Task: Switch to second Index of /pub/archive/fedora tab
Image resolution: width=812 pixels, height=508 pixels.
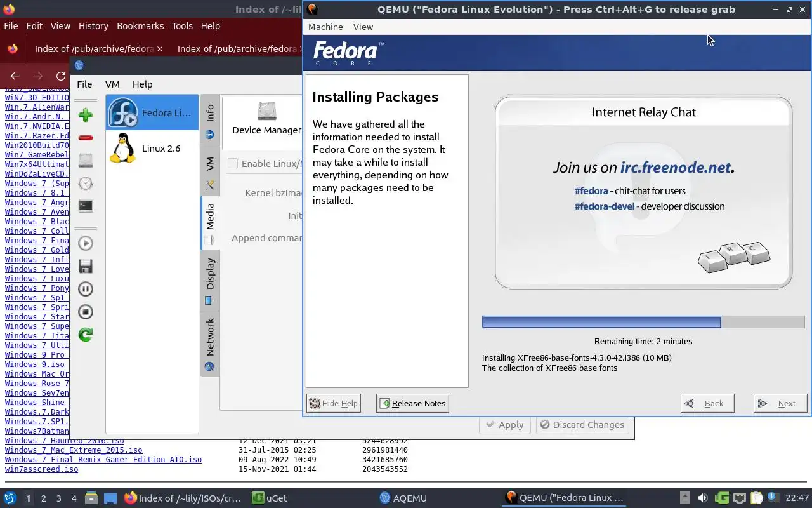Action: [x=237, y=49]
